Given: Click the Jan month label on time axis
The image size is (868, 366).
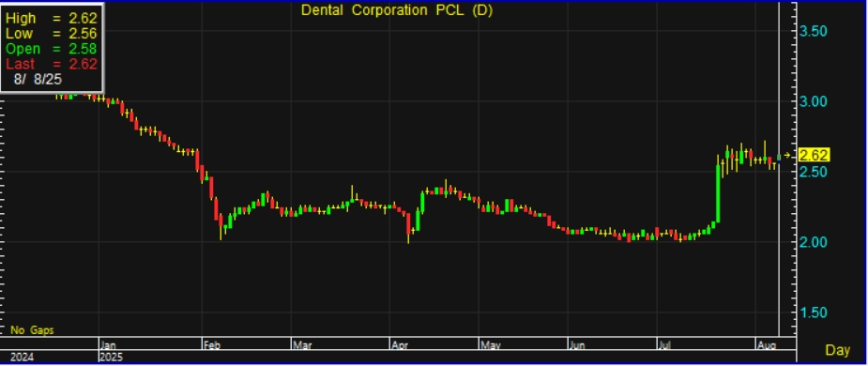Looking at the screenshot, I should [x=109, y=345].
